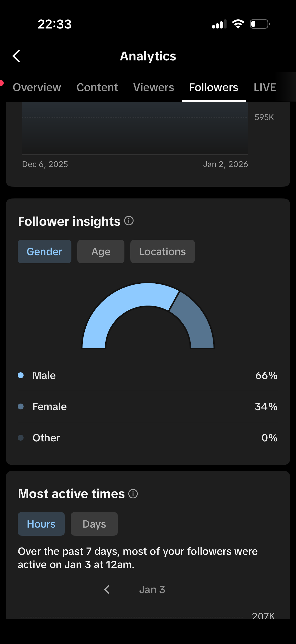This screenshot has height=644, width=296.
Task: Switch to the Overview tab
Action: coord(37,87)
